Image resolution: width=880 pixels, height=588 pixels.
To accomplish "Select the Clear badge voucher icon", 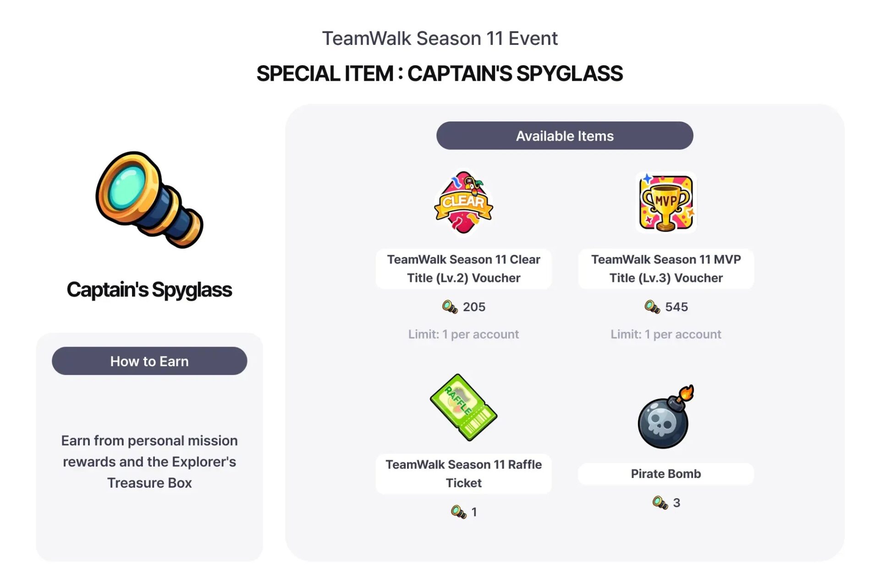I will click(x=463, y=203).
